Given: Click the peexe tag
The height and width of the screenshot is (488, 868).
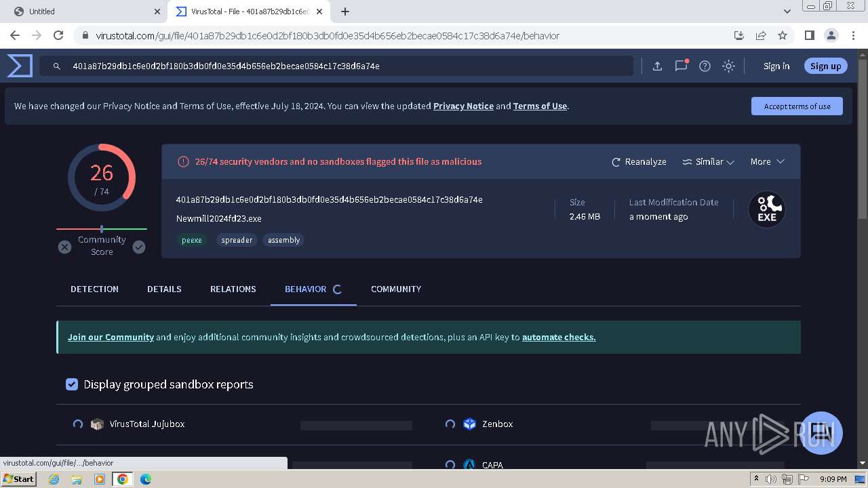Looking at the screenshot, I should tap(192, 240).
